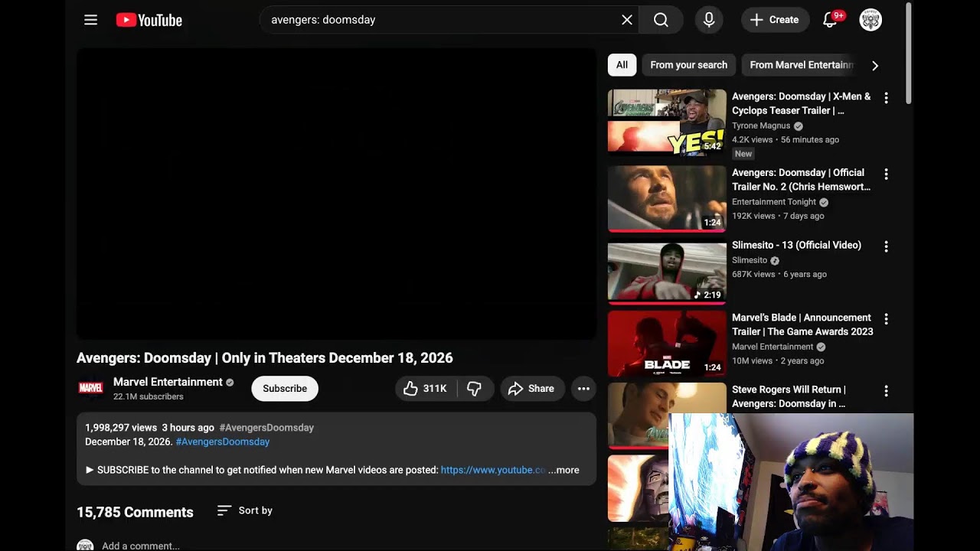The image size is (980, 551).
Task: Go to YouTube home via logo
Action: coord(149,20)
